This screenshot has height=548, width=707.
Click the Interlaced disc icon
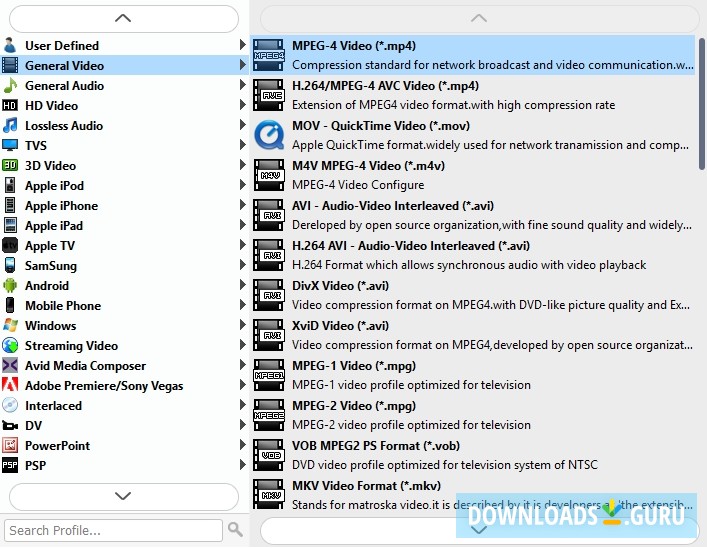(10, 405)
